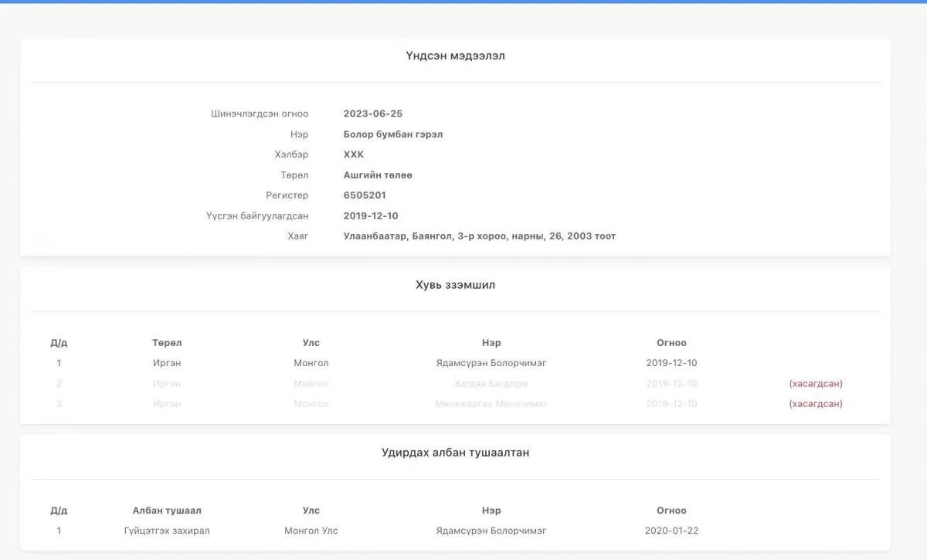Click the Төрөл column header
This screenshot has width=927, height=560.
[167, 343]
